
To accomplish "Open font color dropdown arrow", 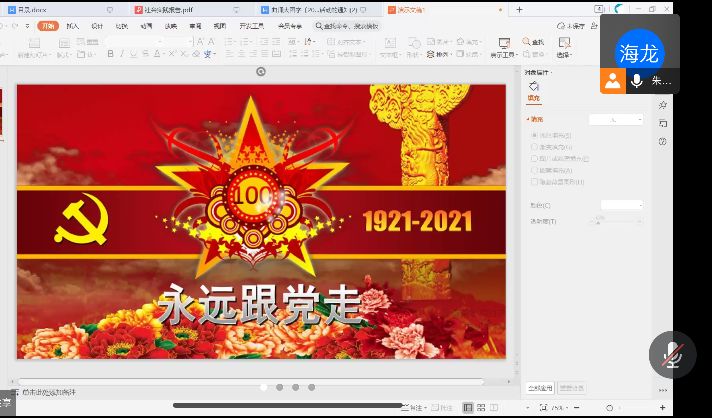I will tap(163, 54).
